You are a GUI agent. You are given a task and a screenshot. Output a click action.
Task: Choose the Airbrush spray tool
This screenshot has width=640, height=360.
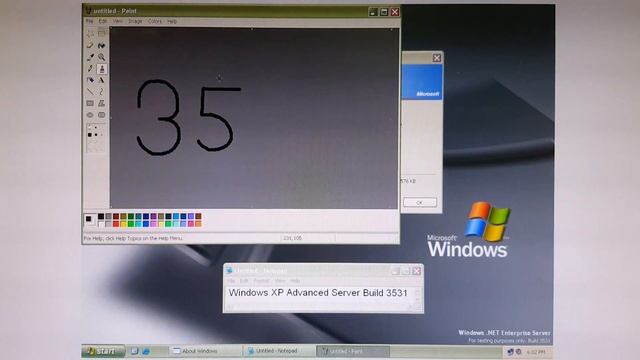pyautogui.click(x=90, y=80)
